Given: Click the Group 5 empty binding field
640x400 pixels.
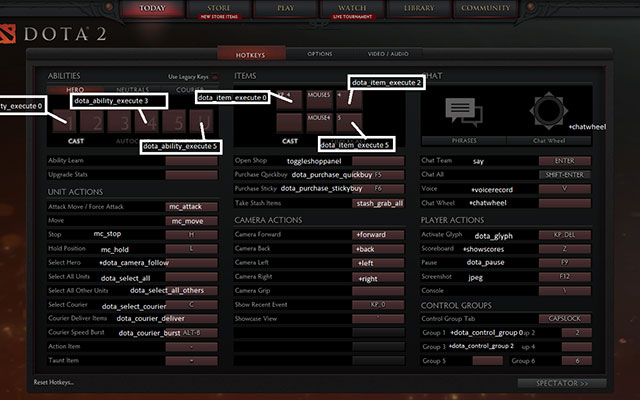Looking at the screenshot, I should (487, 361).
